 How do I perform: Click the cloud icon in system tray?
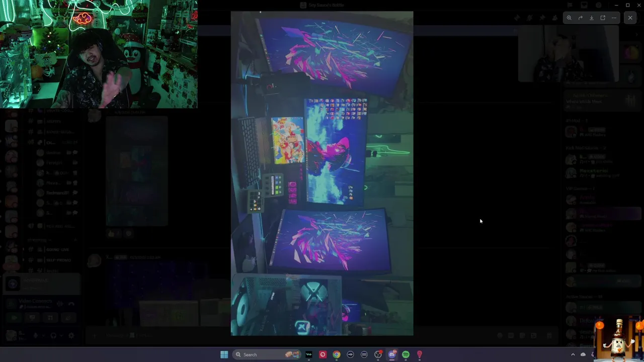(x=583, y=354)
